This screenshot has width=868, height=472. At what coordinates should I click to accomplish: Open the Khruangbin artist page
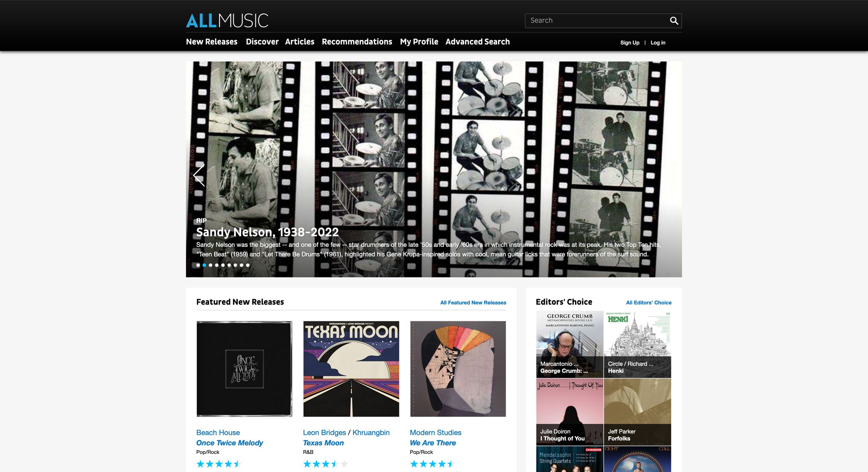tap(370, 432)
